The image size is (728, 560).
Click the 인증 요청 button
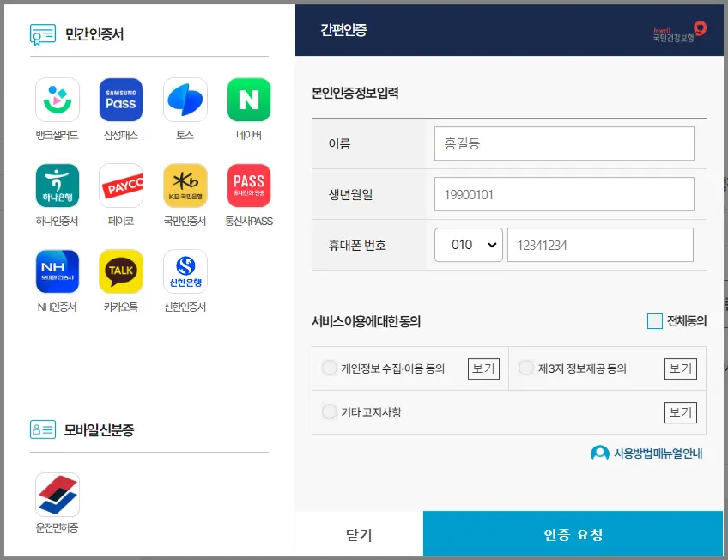click(x=573, y=534)
